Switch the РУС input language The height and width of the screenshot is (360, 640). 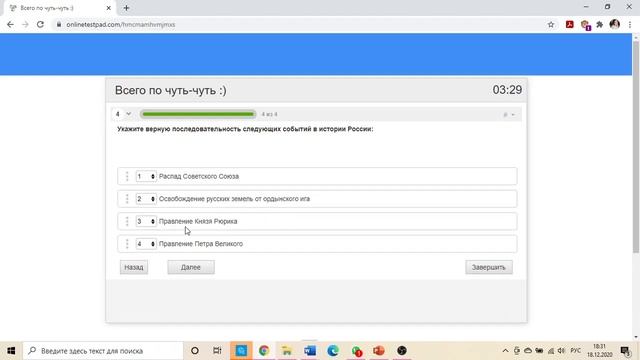pyautogui.click(x=576, y=351)
